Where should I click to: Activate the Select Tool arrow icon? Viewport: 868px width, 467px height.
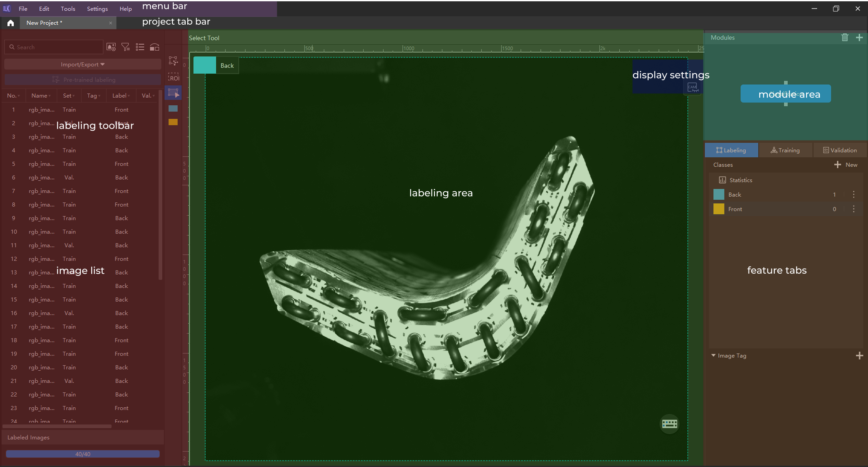click(173, 93)
